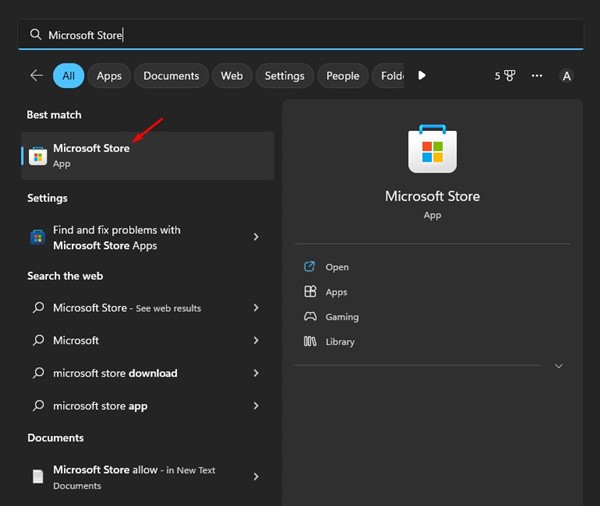
Task: Click the Microsoft Store icon in Best match
Action: [x=38, y=156]
